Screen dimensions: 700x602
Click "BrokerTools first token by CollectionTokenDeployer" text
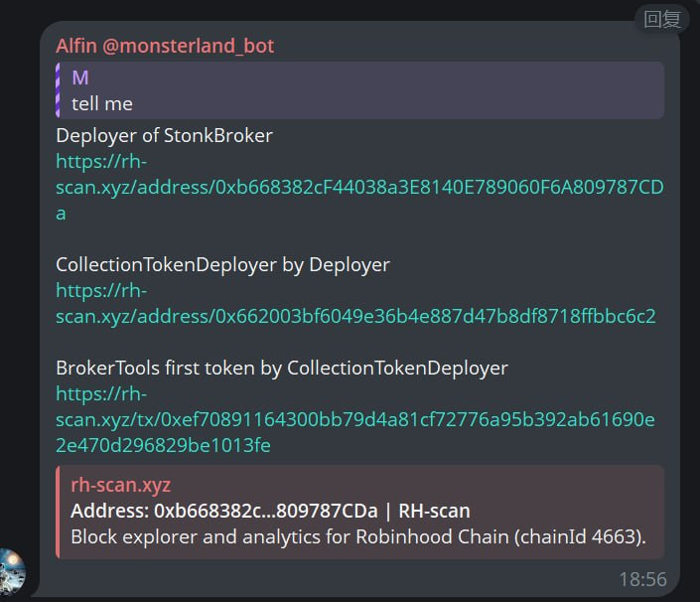point(282,368)
